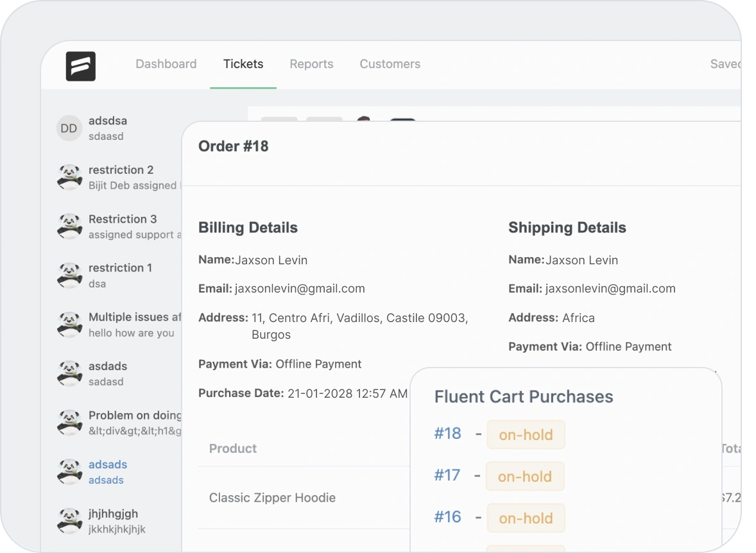Go to the Reports tab
This screenshot has width=756, height=553.
pos(311,64)
